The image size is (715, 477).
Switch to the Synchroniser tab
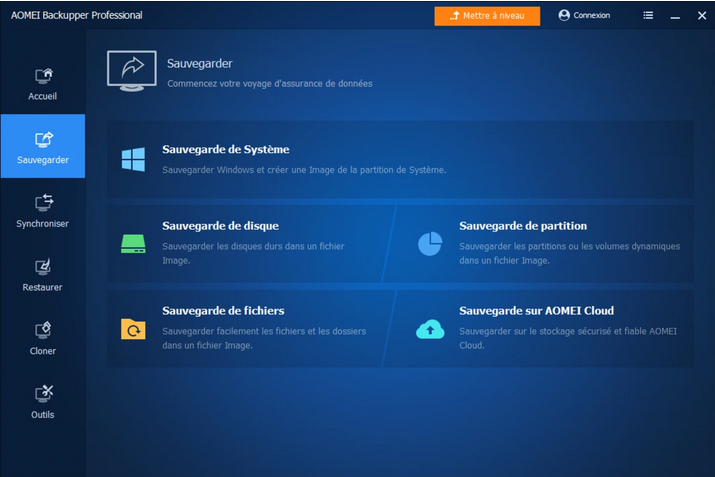point(43,211)
